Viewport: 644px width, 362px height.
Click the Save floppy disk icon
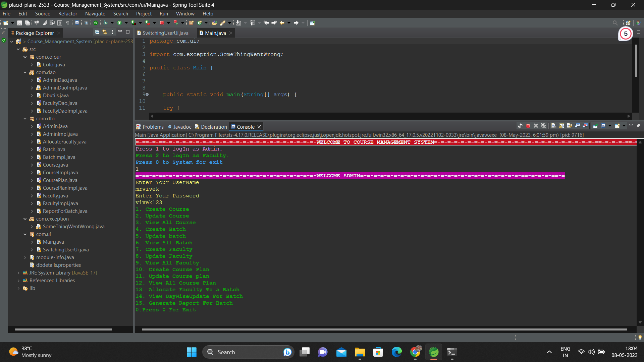click(x=19, y=23)
